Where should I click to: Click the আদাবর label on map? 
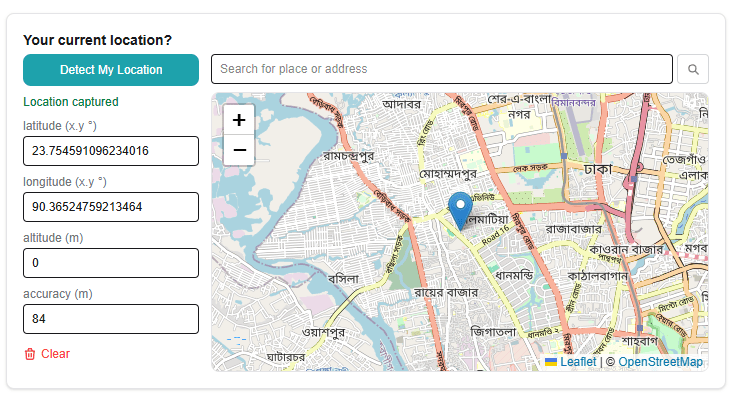[x=402, y=104]
